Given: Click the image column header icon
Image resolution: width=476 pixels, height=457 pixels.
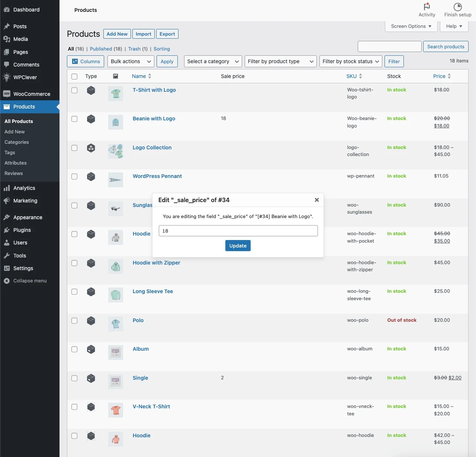Looking at the screenshot, I should tap(116, 76).
